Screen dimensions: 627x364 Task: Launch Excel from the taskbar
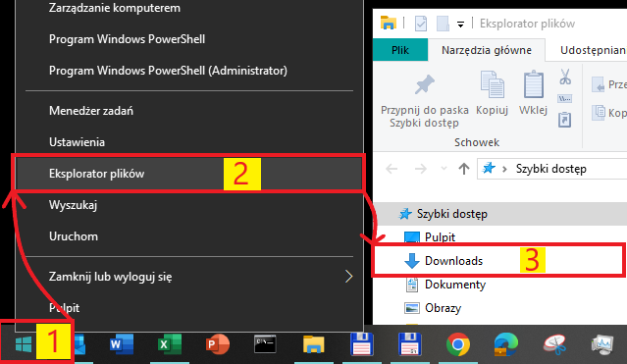tap(170, 344)
